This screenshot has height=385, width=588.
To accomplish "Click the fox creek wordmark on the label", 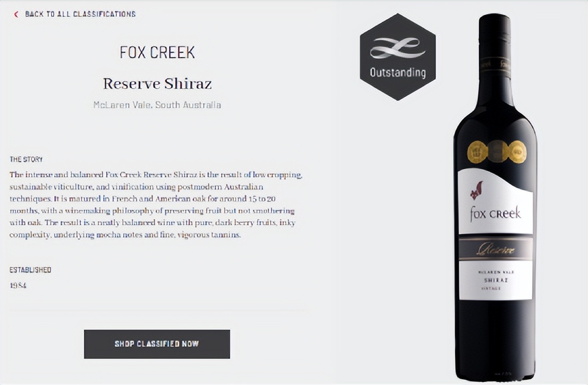I will (495, 214).
